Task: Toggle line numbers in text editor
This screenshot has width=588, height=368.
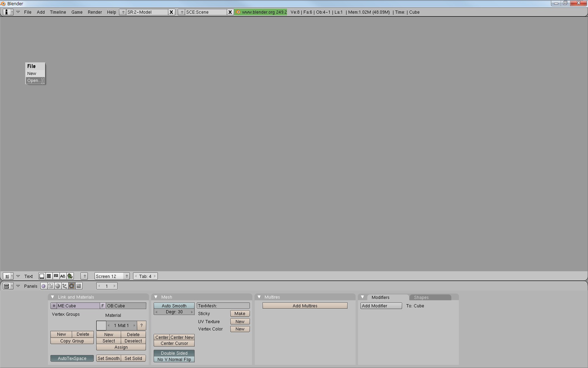Action: [x=49, y=276]
